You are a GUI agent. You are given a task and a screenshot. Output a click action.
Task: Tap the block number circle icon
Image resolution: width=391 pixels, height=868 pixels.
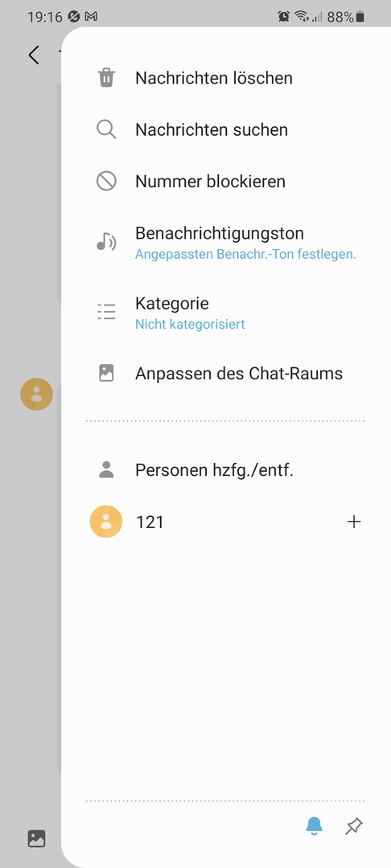tap(105, 181)
